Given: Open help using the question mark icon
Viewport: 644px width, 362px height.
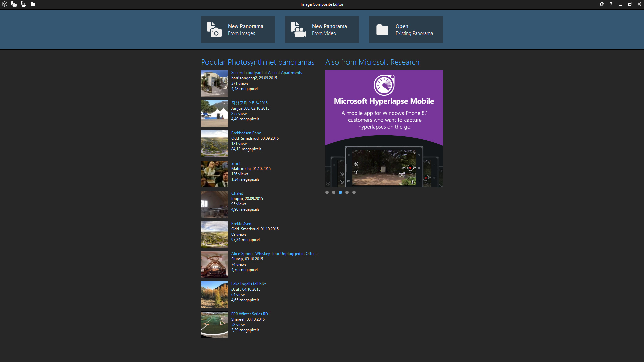Looking at the screenshot, I should click(611, 4).
